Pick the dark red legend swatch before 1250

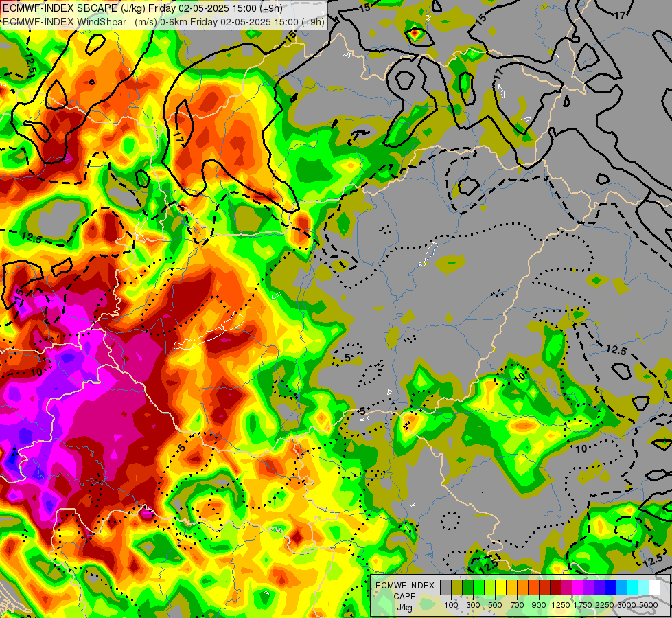(556, 587)
